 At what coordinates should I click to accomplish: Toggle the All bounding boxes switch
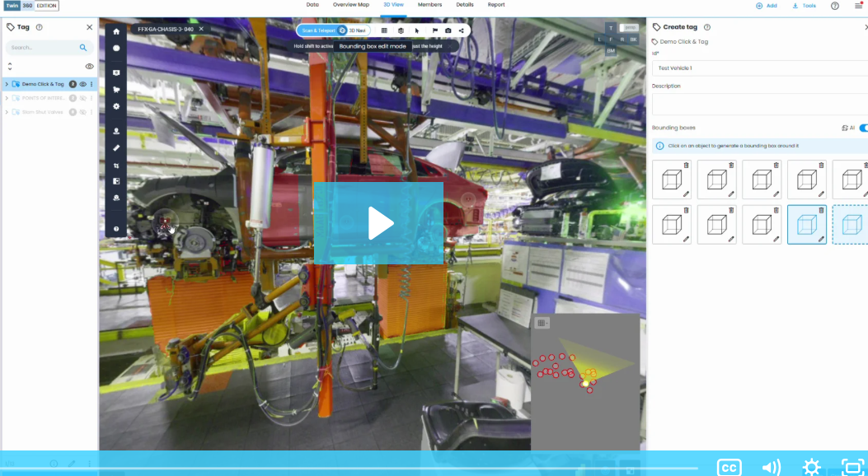864,128
